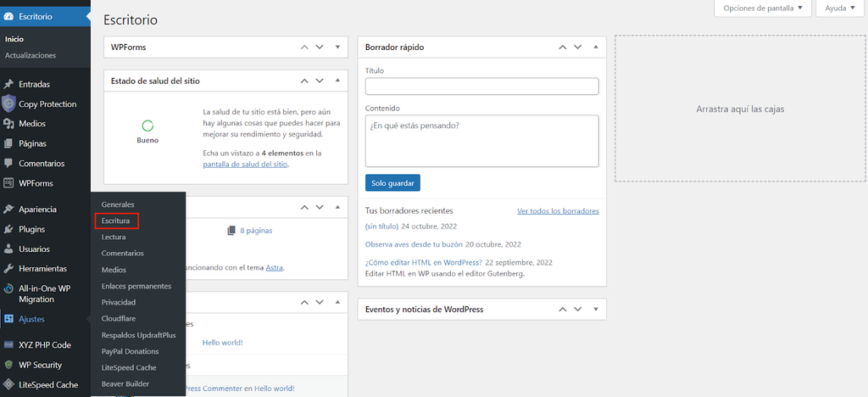This screenshot has width=868, height=397.
Task: Click the Título input field
Action: [481, 87]
